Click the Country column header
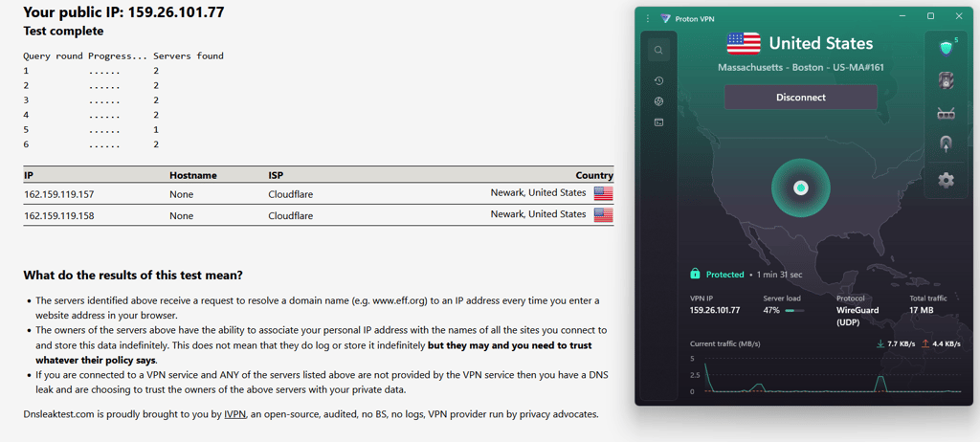 point(594,176)
